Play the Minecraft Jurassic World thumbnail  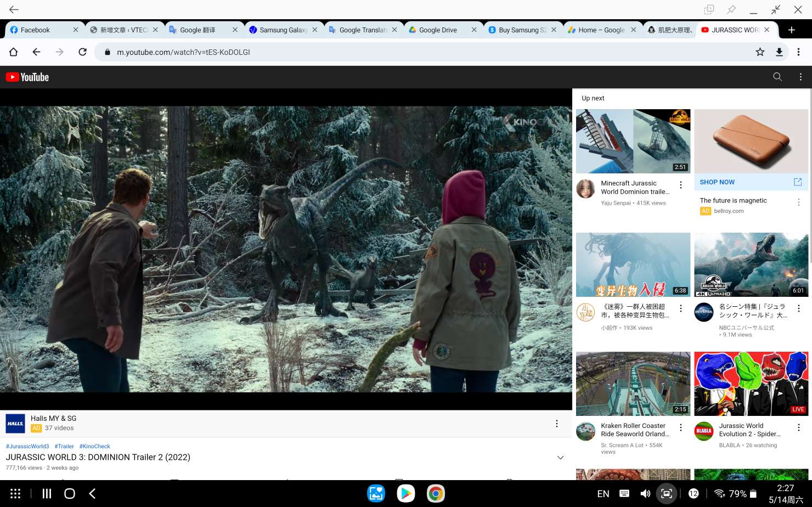tap(633, 141)
